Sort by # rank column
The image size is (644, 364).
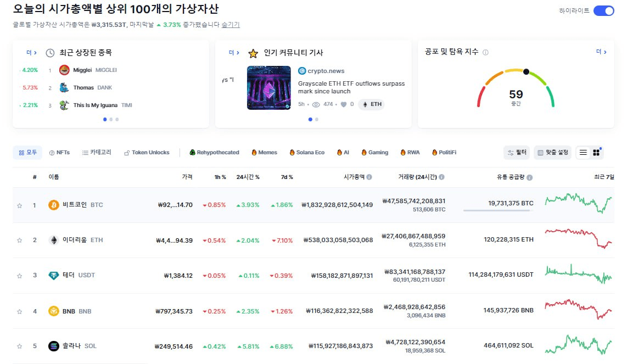pyautogui.click(x=35, y=177)
